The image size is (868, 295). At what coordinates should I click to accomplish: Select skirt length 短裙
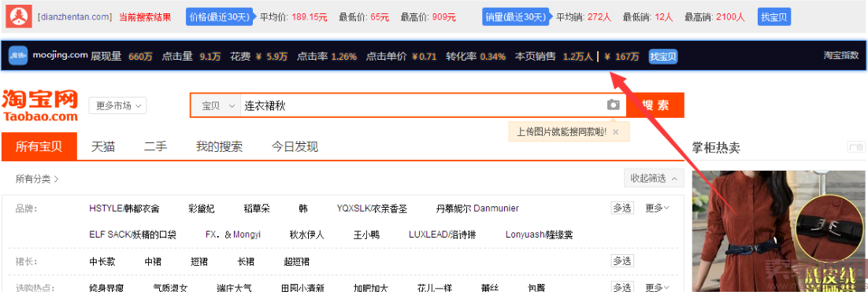tap(199, 261)
